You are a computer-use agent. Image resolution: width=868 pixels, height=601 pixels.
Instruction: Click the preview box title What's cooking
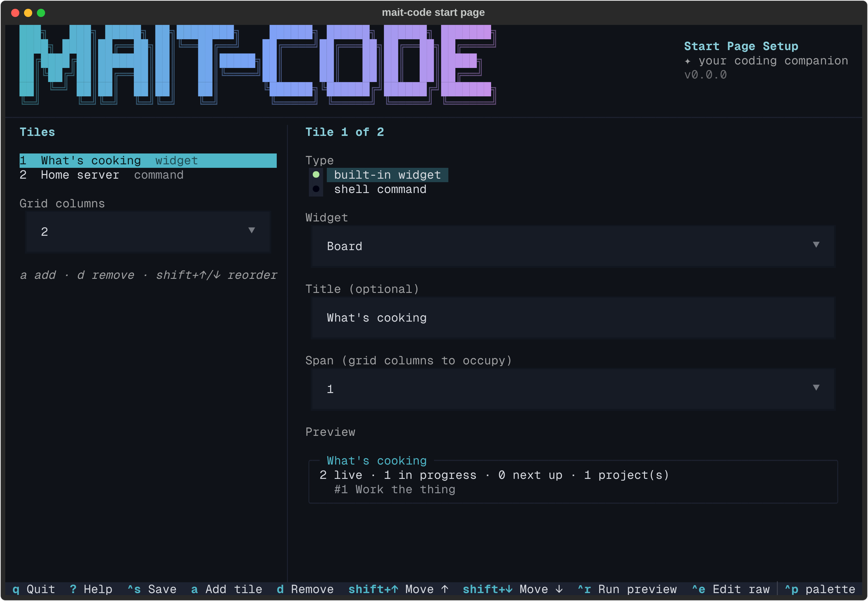[x=376, y=460]
